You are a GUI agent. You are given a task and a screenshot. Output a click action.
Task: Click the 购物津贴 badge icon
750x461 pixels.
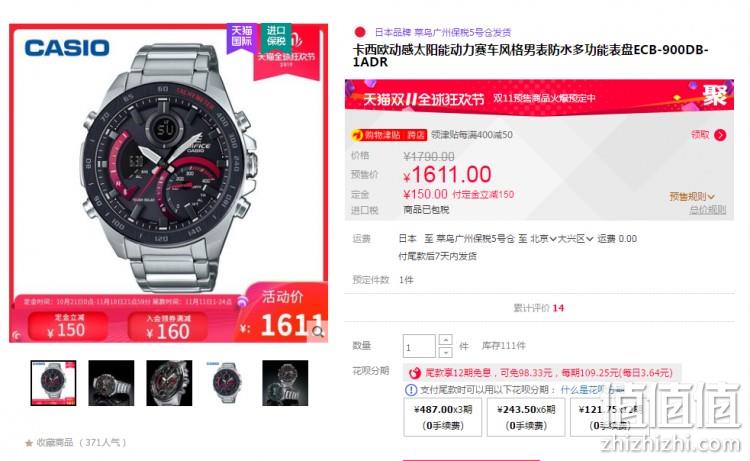357,135
